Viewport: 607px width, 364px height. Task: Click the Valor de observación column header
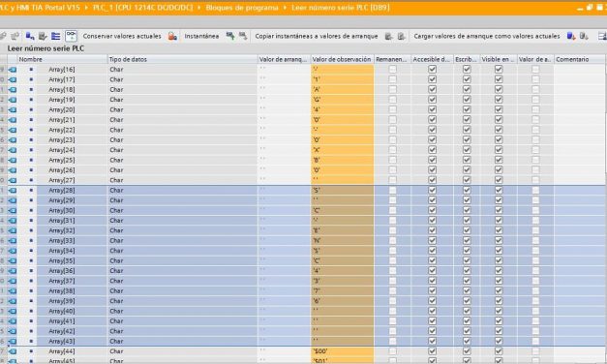[342, 59]
